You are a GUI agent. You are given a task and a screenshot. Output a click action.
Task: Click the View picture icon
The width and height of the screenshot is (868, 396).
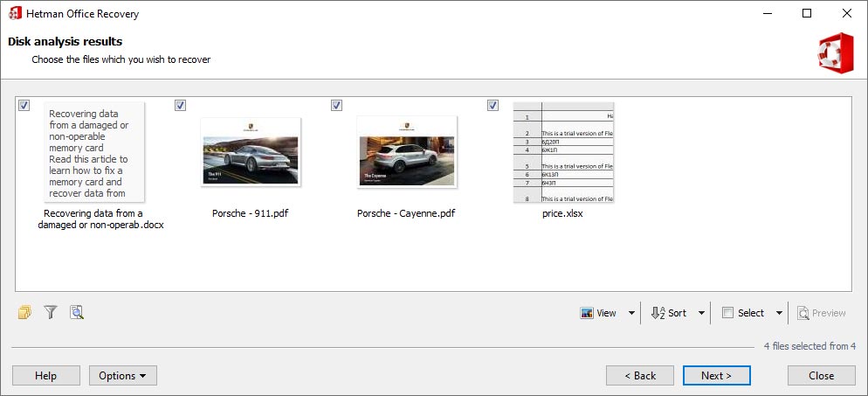tap(587, 313)
